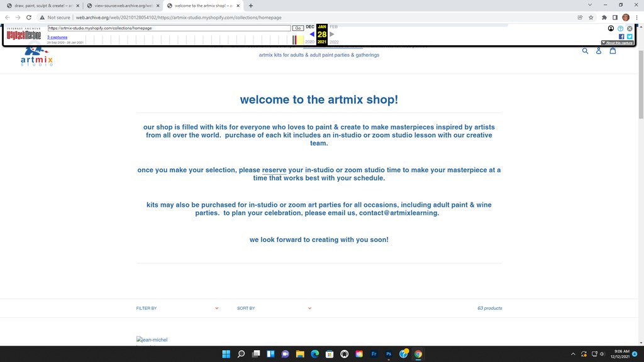Viewport: 644px width, 362px height.
Task: Show hidden system tray icons
Action: 573,354
